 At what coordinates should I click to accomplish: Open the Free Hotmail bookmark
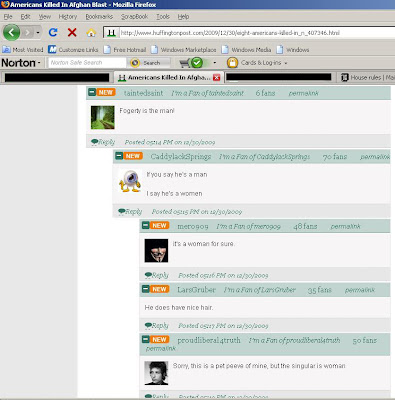[x=125, y=50]
